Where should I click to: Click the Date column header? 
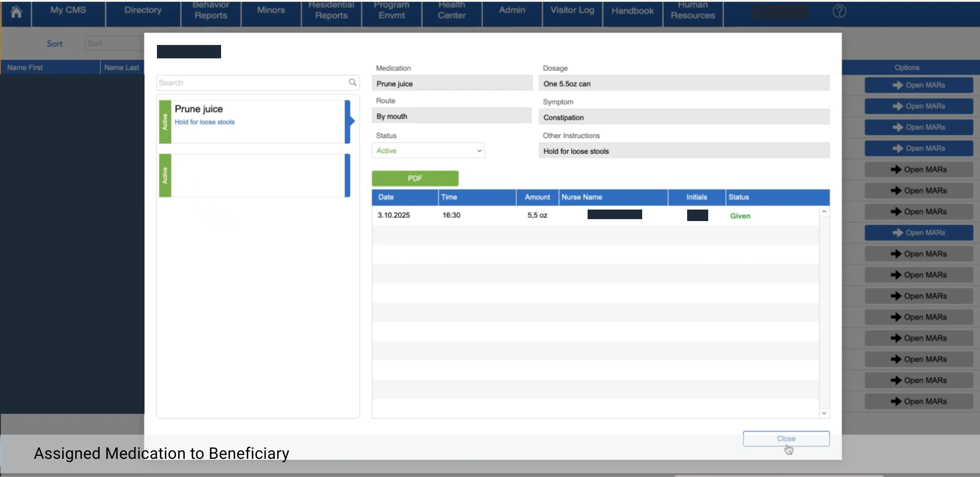405,197
